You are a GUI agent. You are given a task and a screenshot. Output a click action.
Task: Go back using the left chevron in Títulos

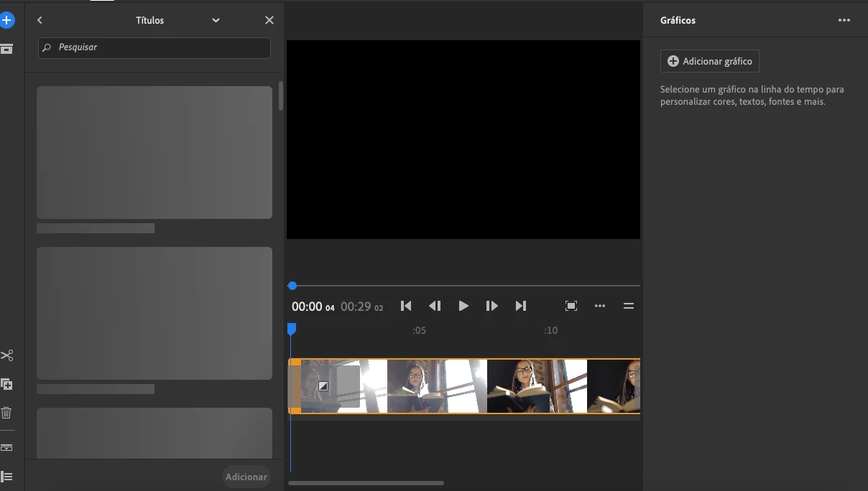[40, 20]
